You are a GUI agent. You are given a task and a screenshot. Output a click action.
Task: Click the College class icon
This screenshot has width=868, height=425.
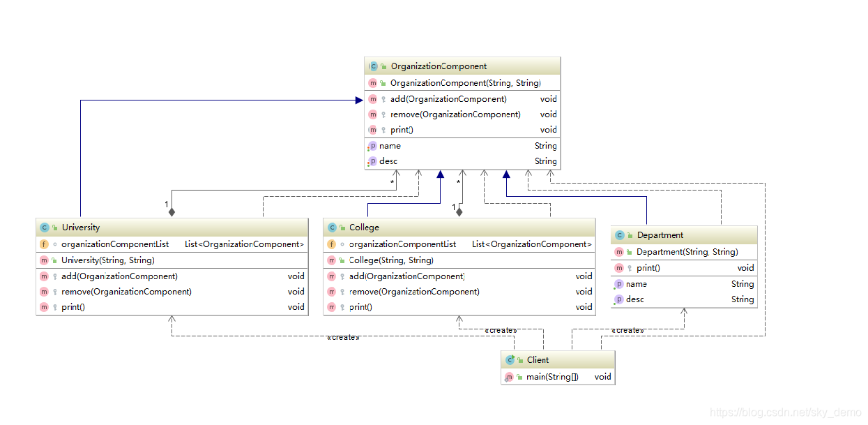click(332, 228)
